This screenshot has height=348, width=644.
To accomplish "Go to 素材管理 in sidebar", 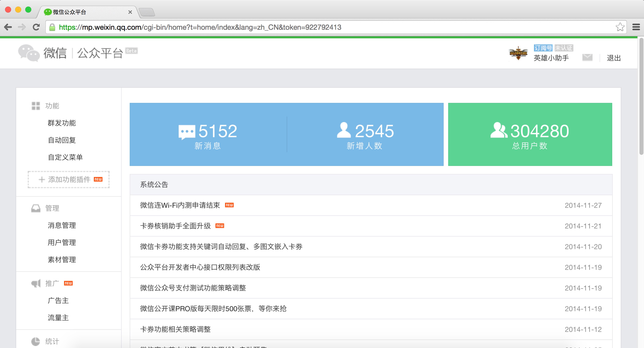I will (x=62, y=260).
